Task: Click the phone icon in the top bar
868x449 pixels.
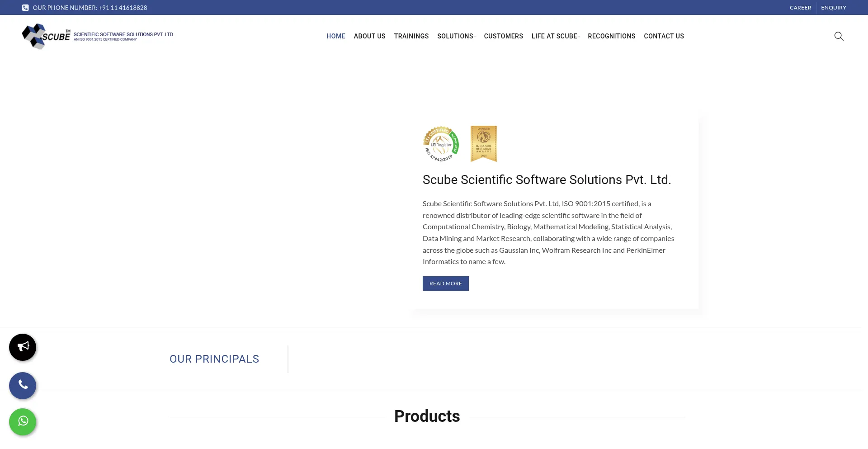Action: coord(25,8)
